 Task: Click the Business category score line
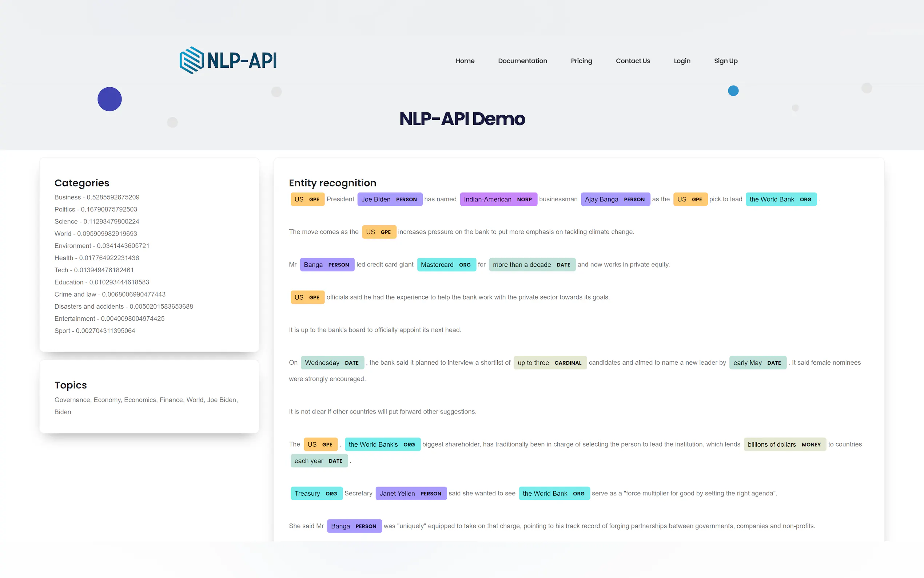click(x=97, y=197)
